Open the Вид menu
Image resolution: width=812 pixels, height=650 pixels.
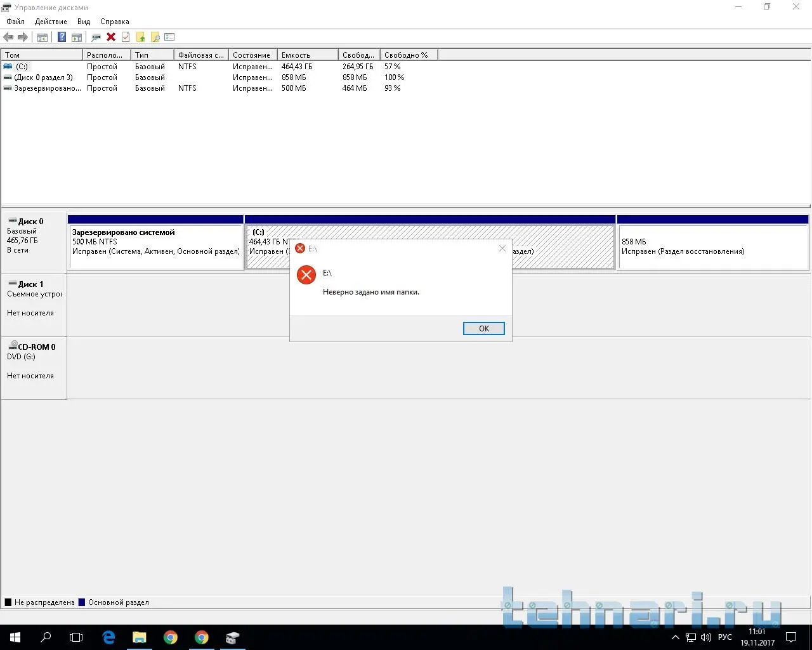pyautogui.click(x=84, y=22)
